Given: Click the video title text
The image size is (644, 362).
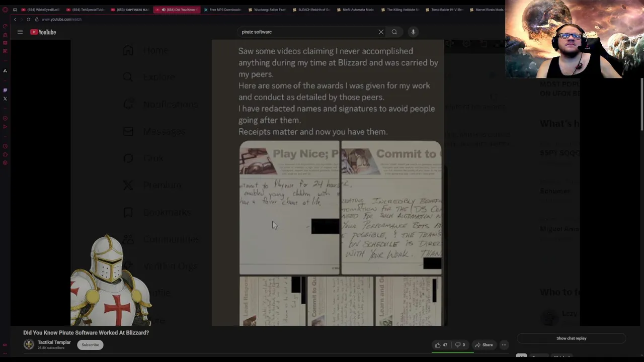Looking at the screenshot, I should pyautogui.click(x=86, y=332).
